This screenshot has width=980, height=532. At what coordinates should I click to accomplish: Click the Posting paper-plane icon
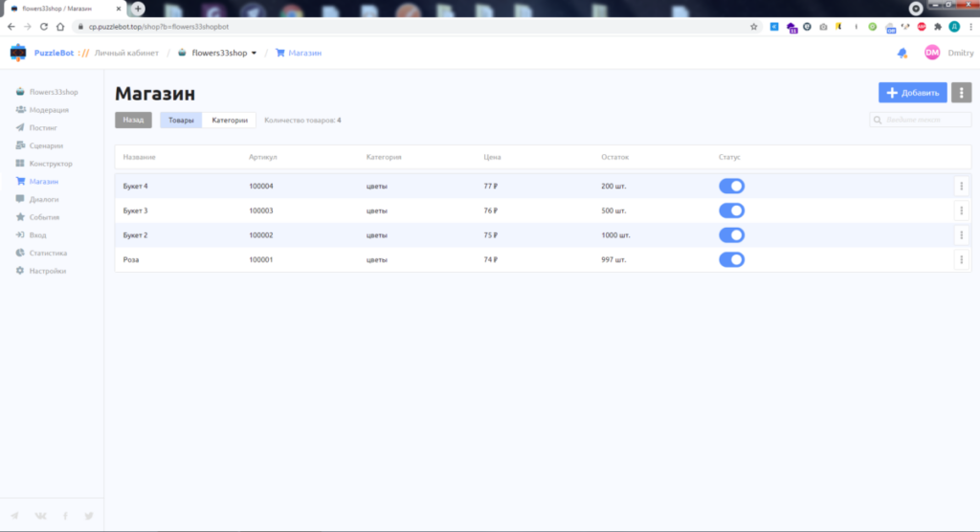click(20, 127)
